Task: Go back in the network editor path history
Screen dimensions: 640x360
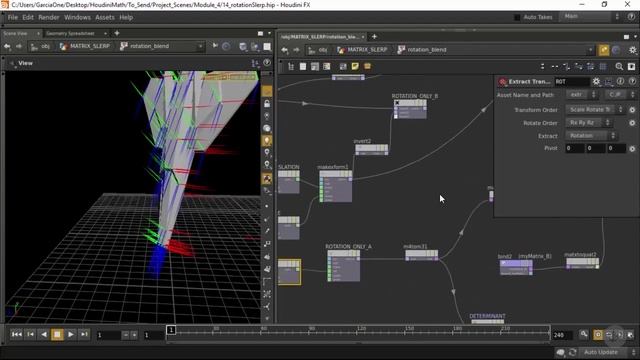Action: click(284, 50)
